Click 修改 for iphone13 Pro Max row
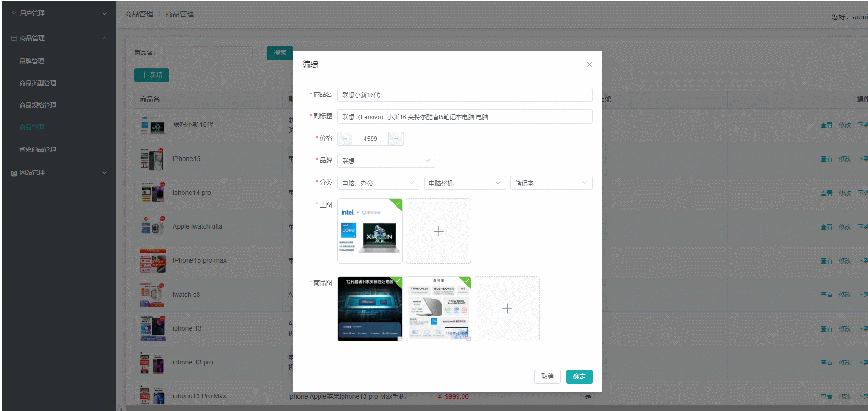This screenshot has width=868, height=411. (x=845, y=396)
